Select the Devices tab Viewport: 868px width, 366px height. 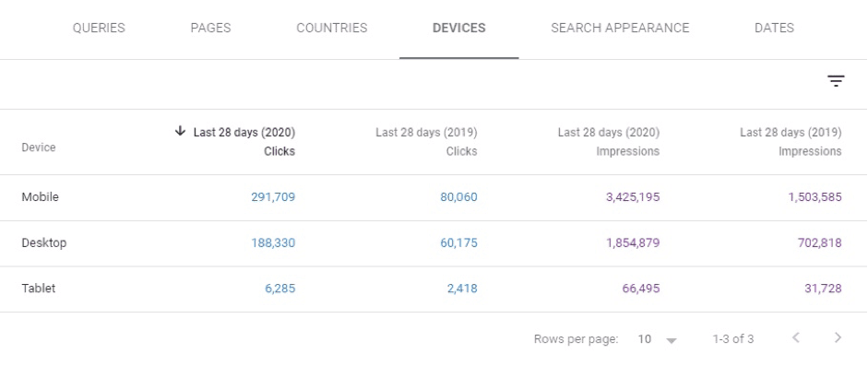click(459, 29)
